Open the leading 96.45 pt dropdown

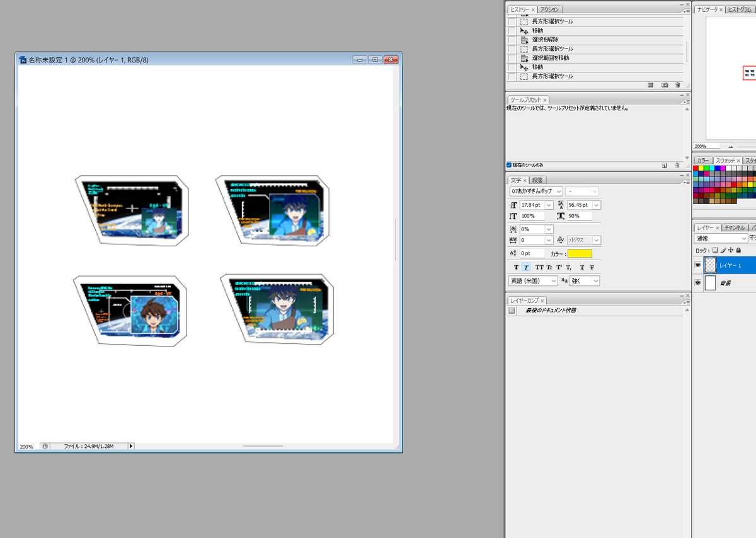pyautogui.click(x=597, y=205)
